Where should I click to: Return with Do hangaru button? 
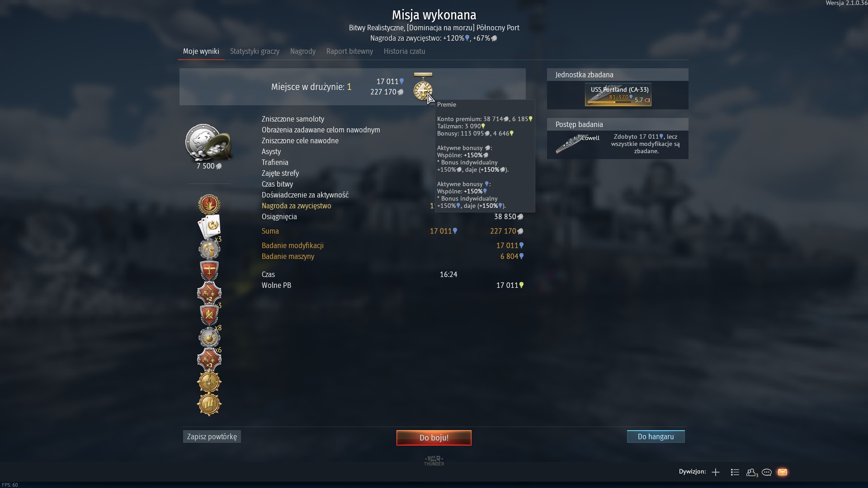656,436
